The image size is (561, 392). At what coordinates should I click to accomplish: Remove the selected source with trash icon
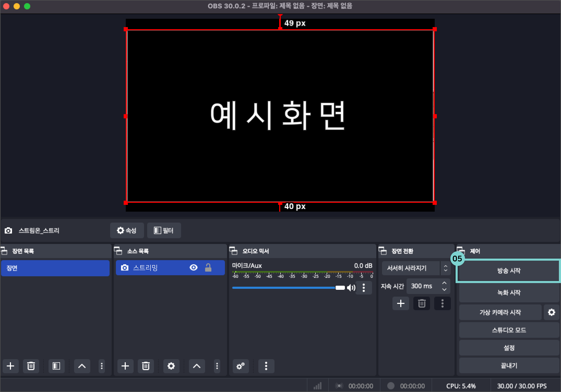[x=146, y=366]
